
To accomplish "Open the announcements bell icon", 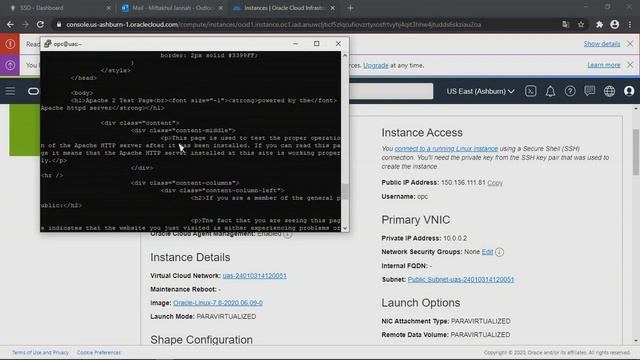I will (550, 91).
